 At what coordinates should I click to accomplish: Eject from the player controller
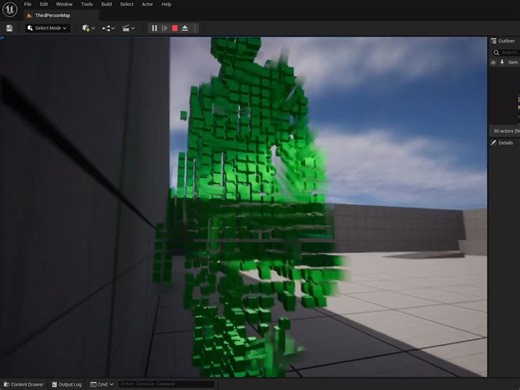tap(185, 28)
